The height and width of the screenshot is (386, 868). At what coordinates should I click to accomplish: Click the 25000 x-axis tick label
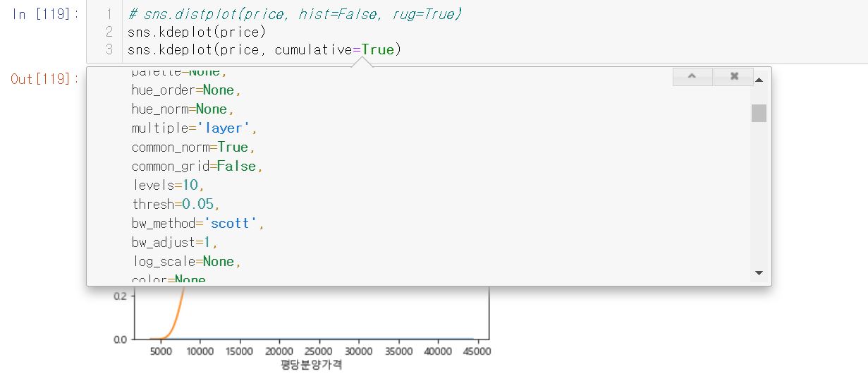319,351
